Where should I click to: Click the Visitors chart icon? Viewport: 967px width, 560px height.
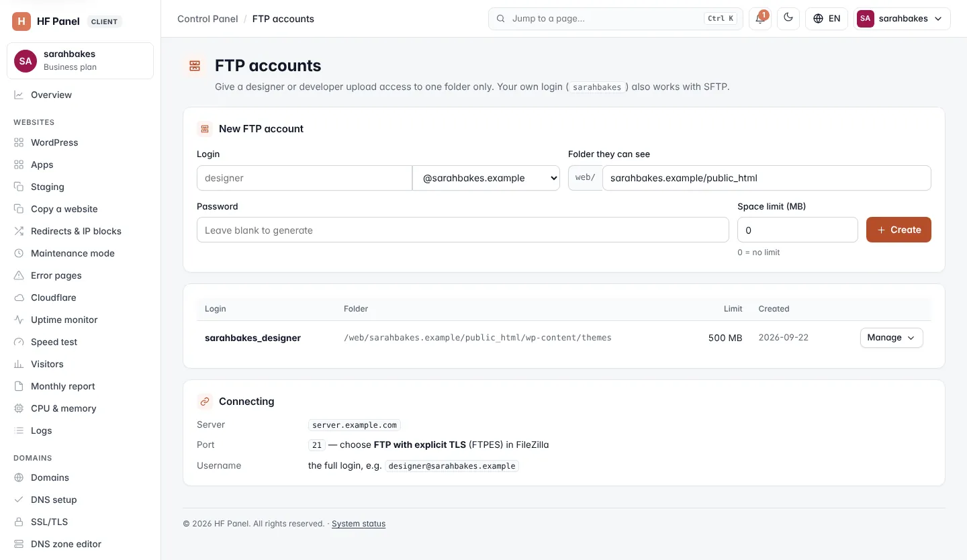19,364
